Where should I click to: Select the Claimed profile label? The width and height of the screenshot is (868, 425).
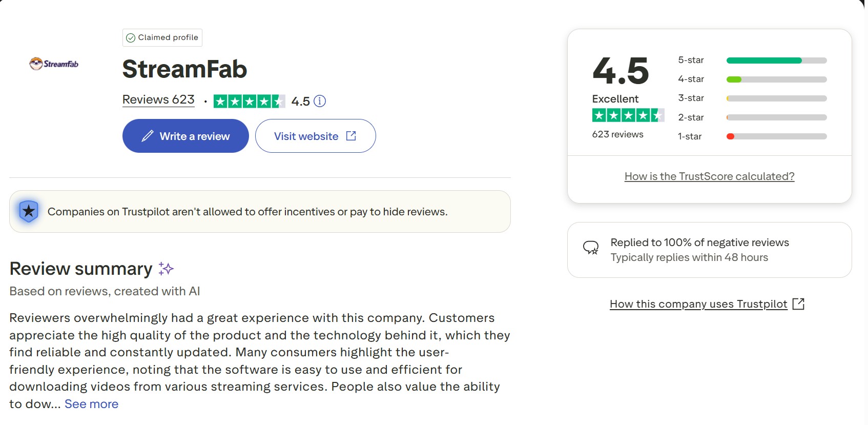167,37
